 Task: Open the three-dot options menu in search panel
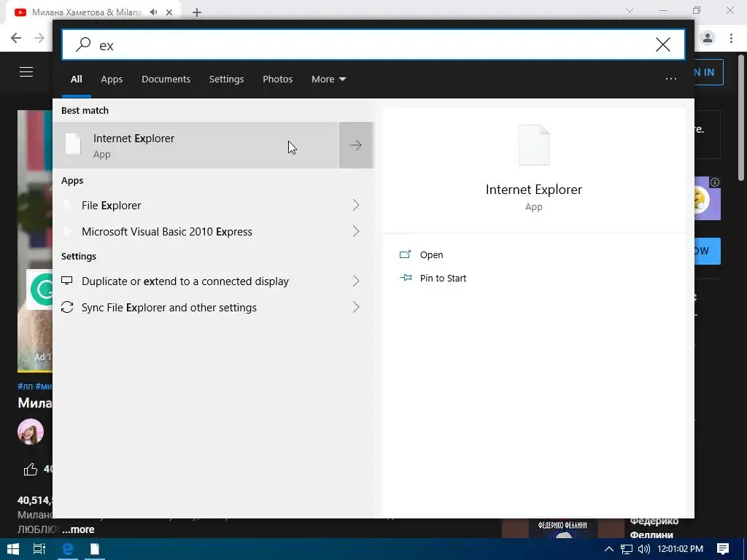671,79
